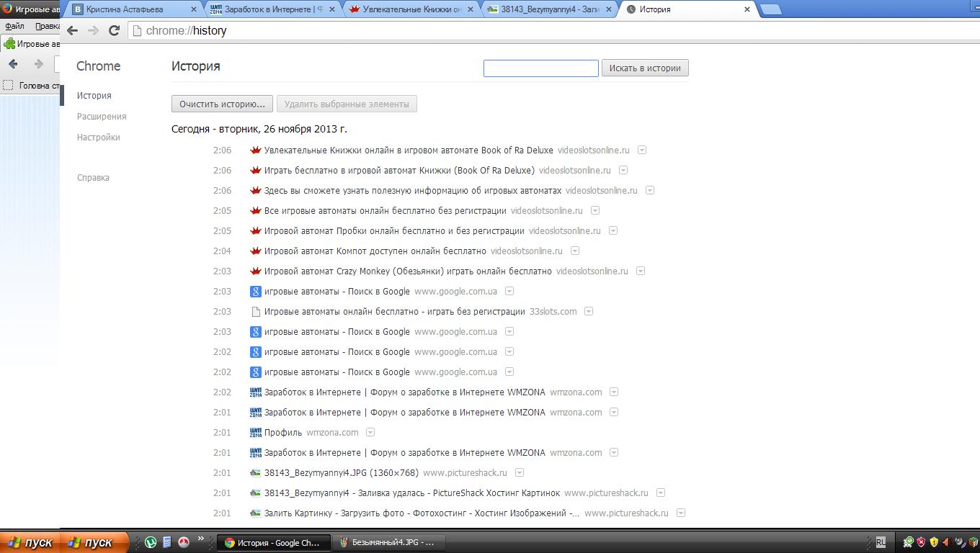Click Удалить выбранные элементы button
The width and height of the screenshot is (980, 553).
(x=347, y=104)
